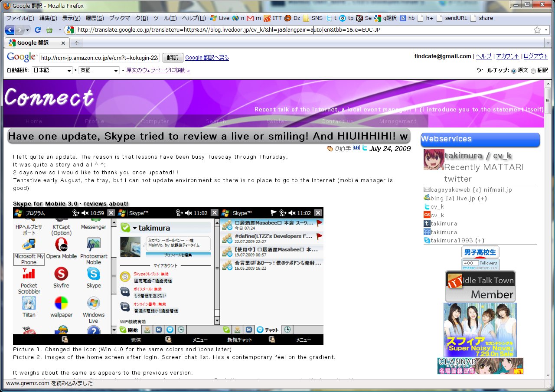The height and width of the screenshot is (392, 555).
Task: Open the 編集(E) menu
Action: pyautogui.click(x=48, y=18)
